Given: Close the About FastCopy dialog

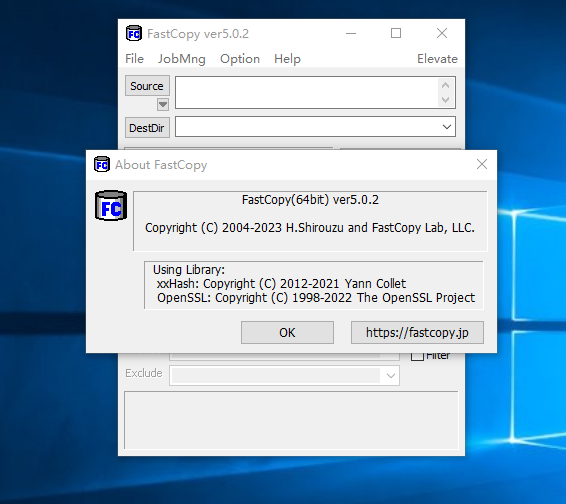Looking at the screenshot, I should [x=482, y=164].
